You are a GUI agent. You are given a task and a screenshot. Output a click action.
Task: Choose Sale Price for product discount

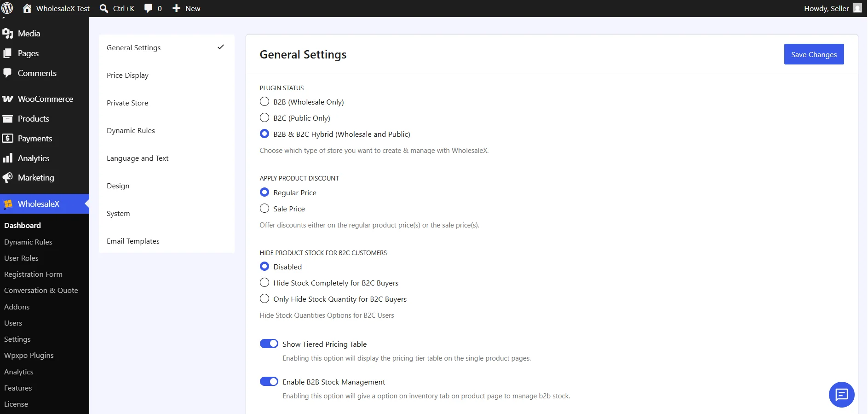pyautogui.click(x=264, y=209)
